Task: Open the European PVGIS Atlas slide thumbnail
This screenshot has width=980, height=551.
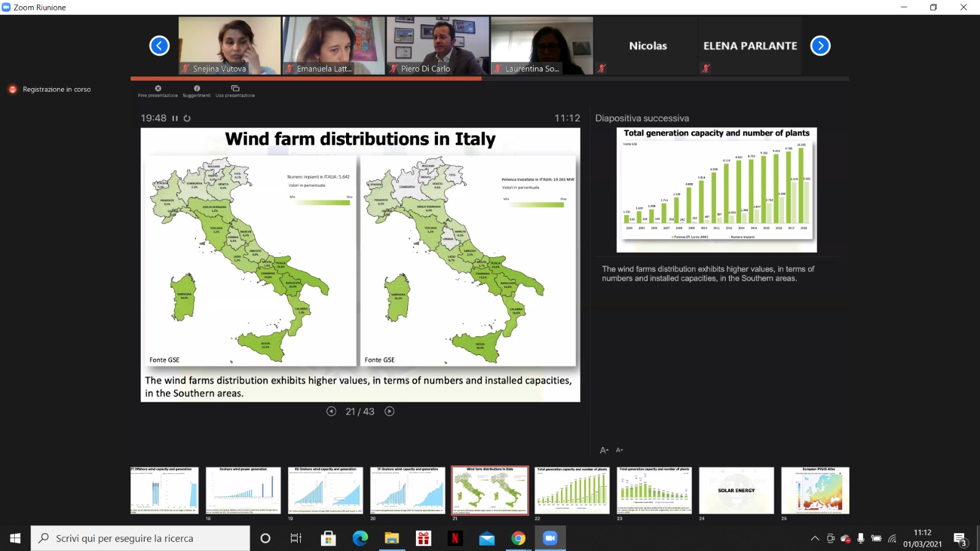Action: (818, 490)
